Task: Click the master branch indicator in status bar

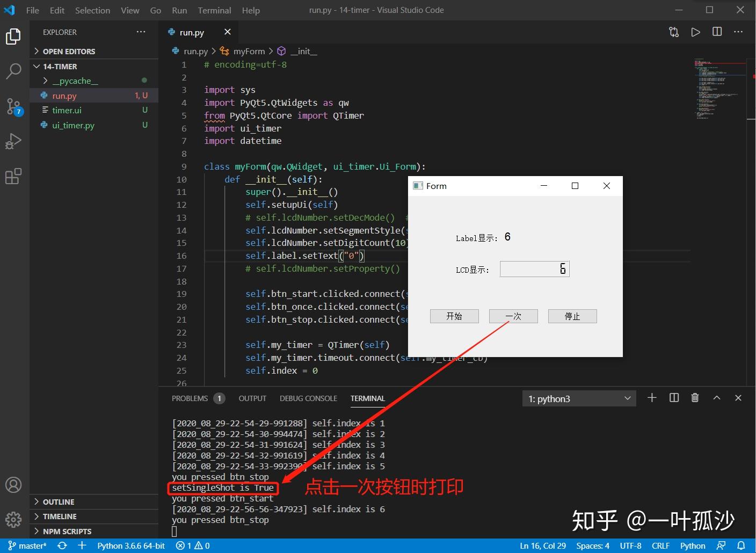Action: point(27,545)
